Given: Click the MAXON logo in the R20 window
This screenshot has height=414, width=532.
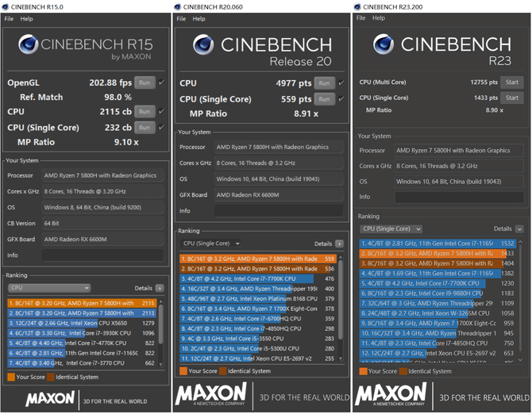Looking at the screenshot, I should click(x=211, y=396).
